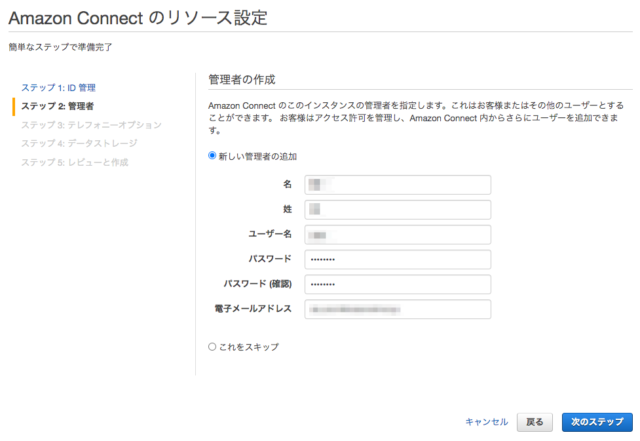
Task: Click the 姓 (last name) input field
Action: [398, 210]
